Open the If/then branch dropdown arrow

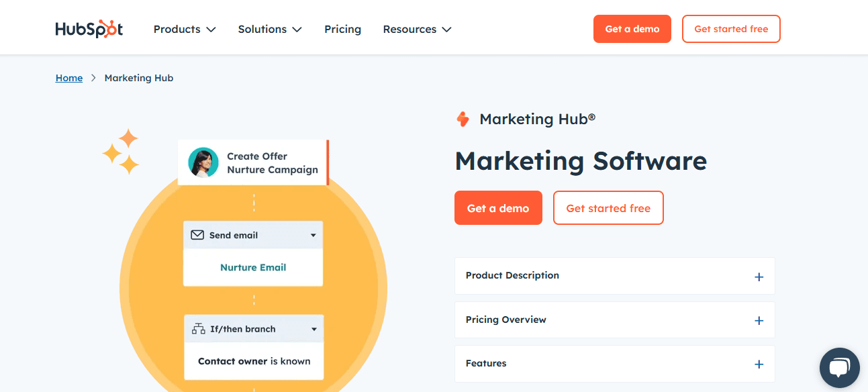tap(314, 329)
